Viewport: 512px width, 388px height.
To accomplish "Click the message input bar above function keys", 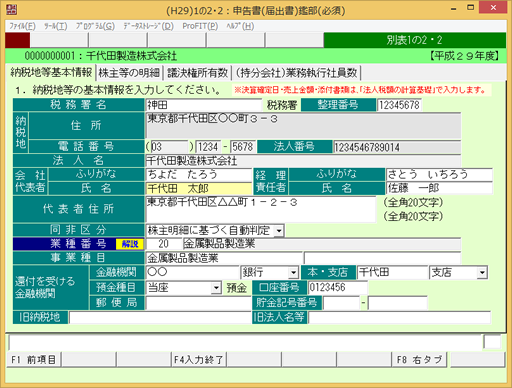I will (x=245, y=342).
